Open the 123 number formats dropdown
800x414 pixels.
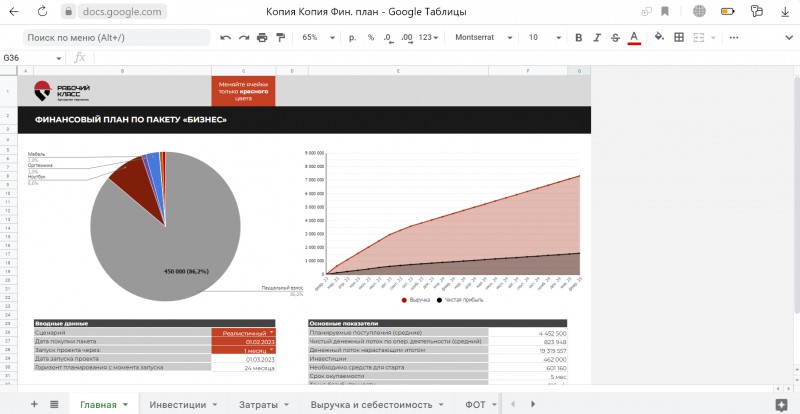tap(428, 37)
